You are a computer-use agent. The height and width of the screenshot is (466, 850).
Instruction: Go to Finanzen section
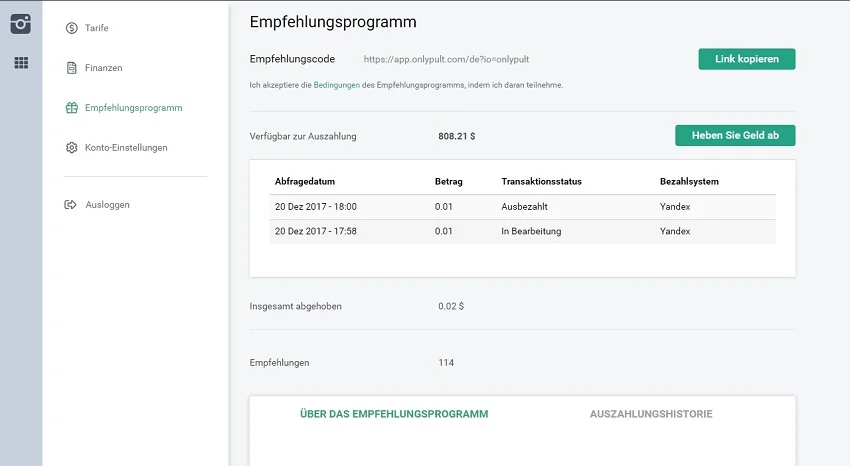pyautogui.click(x=103, y=68)
